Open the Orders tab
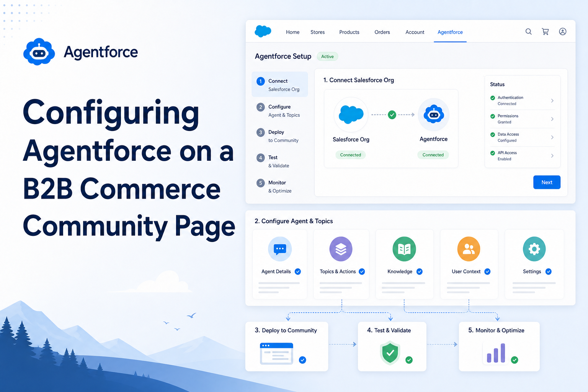The image size is (588, 392). (x=382, y=32)
